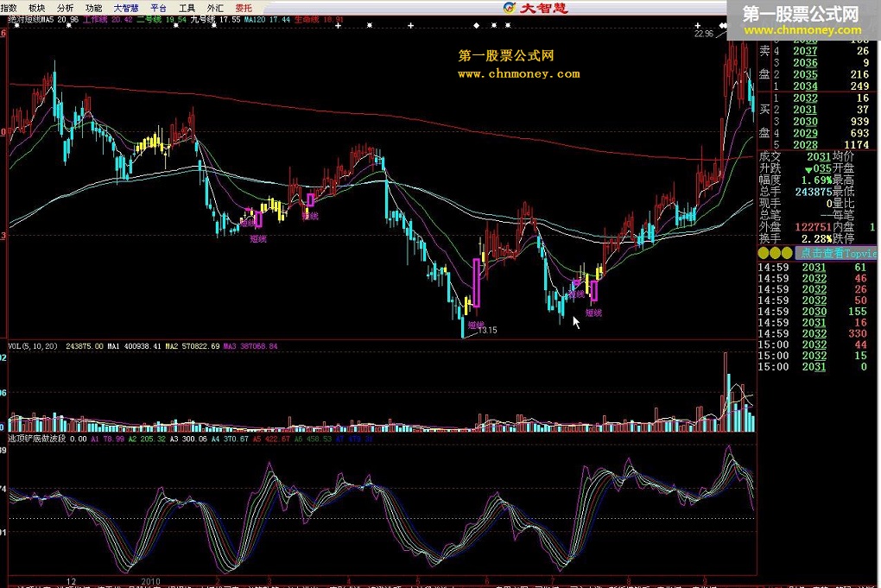This screenshot has height=588, width=881.
Task: Click the 外盘 value 122751
Action: [x=813, y=227]
